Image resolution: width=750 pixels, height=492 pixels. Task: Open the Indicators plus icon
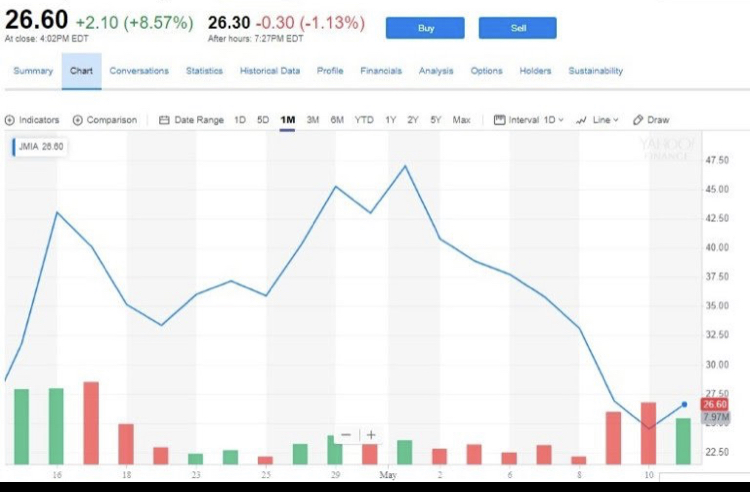click(10, 120)
